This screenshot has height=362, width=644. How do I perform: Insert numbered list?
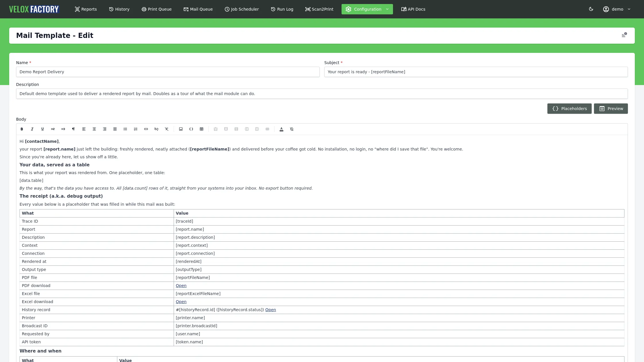click(x=136, y=129)
